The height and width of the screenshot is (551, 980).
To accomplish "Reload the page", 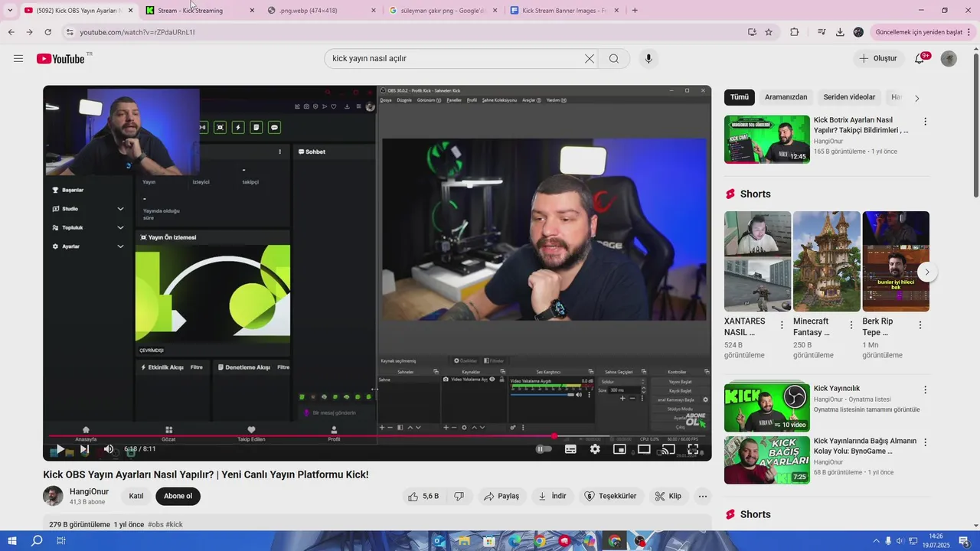I will pos(48,32).
